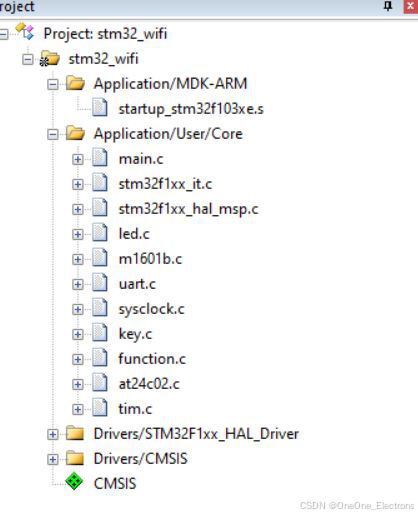This screenshot has height=517, width=418.
Task: Click the uart.c file icon
Action: tap(100, 283)
